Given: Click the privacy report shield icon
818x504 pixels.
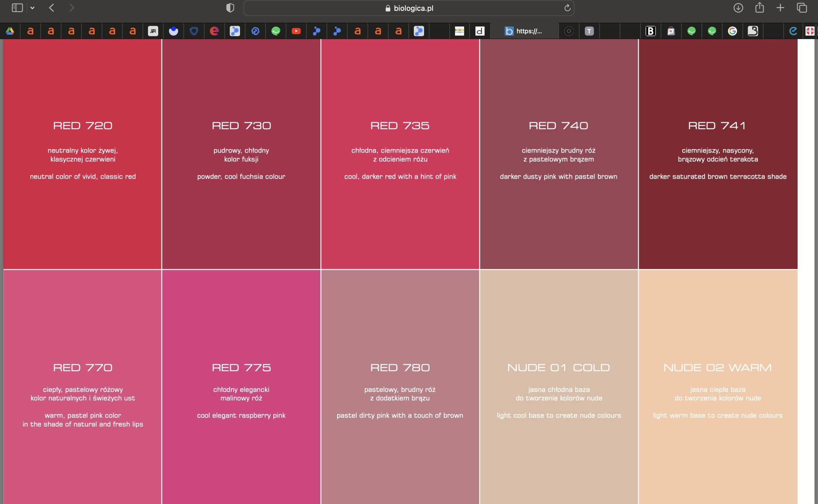Looking at the screenshot, I should (x=230, y=8).
